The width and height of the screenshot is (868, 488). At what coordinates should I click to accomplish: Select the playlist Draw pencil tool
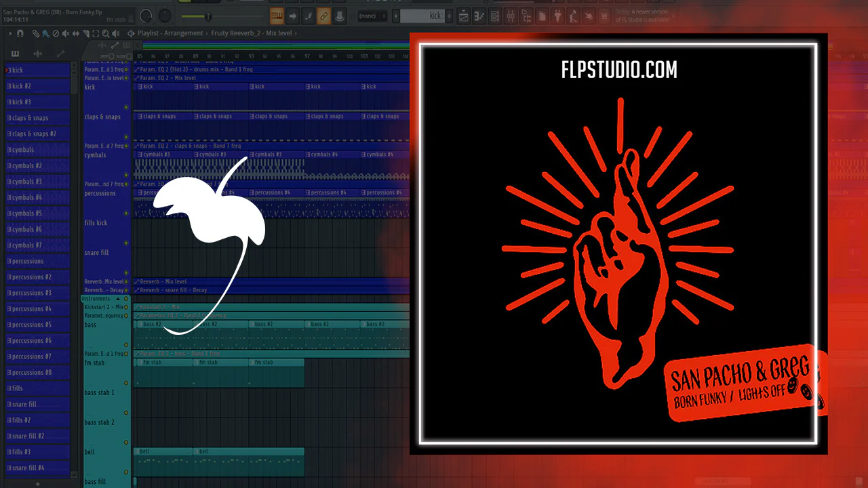36,33
